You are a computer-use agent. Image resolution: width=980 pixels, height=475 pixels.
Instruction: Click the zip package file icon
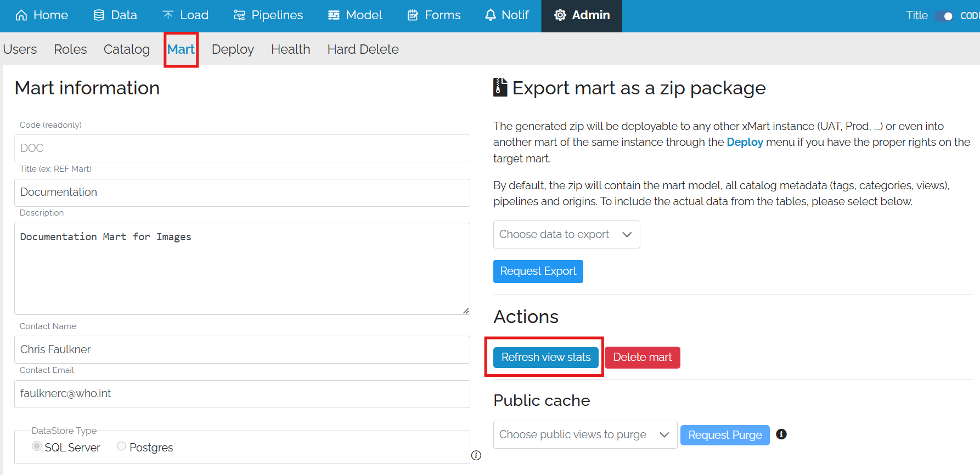coord(500,87)
